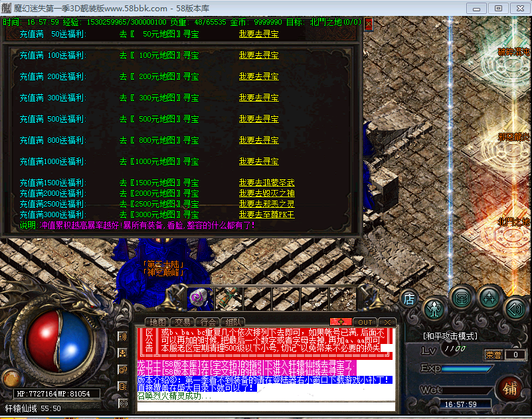Image resolution: width=532 pixels, height=419 pixels.
Task: Click 我要去寻宝 for the 1000元 map
Action: 259,161
